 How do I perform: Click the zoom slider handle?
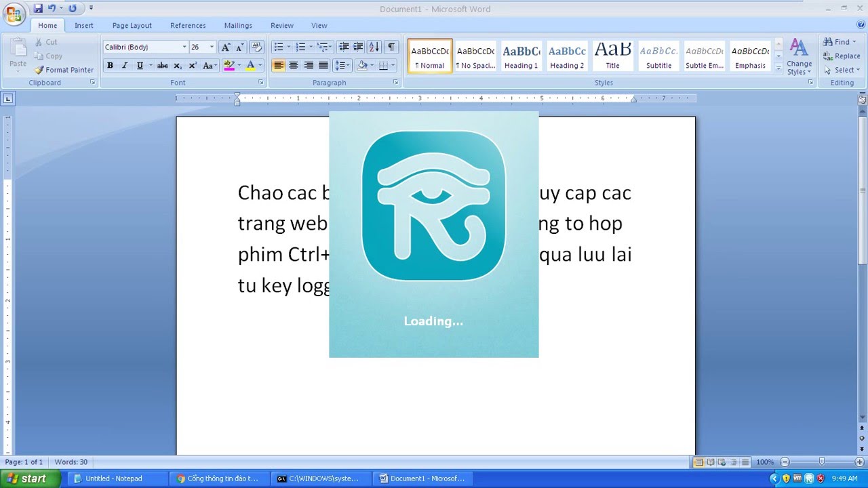(822, 462)
